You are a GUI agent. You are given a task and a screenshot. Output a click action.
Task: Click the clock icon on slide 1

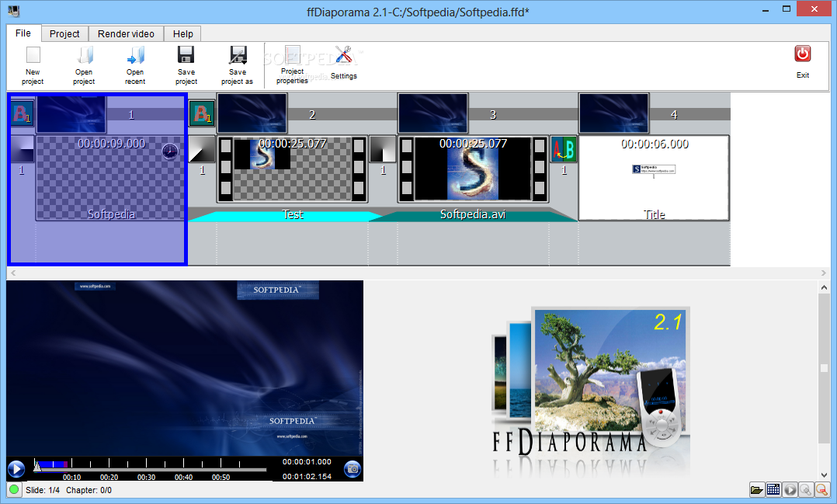(170, 151)
